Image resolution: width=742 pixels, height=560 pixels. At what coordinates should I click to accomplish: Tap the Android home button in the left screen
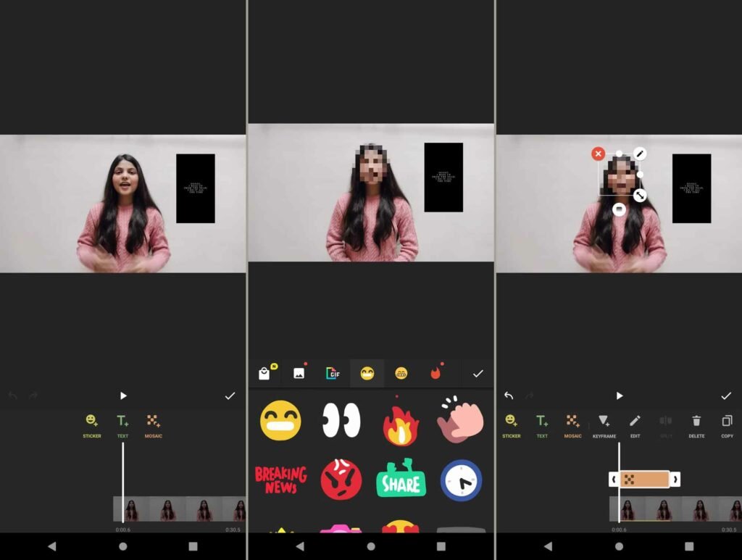point(123,546)
